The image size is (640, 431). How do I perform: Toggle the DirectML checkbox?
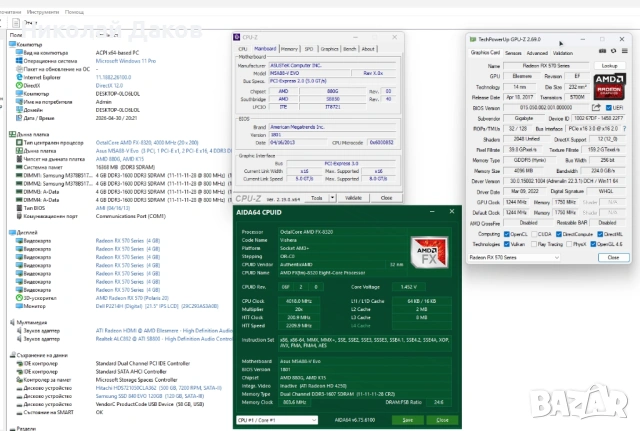click(600, 234)
